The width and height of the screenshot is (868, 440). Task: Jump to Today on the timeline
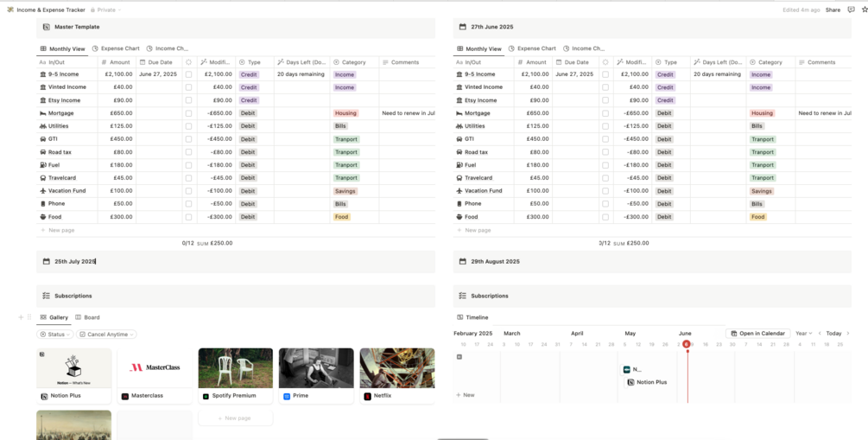(x=833, y=334)
